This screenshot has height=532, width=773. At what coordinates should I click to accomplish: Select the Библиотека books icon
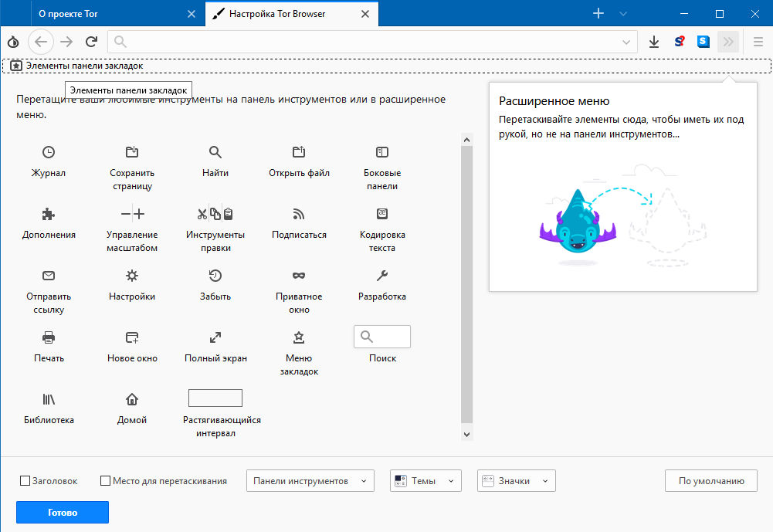pyautogui.click(x=49, y=399)
